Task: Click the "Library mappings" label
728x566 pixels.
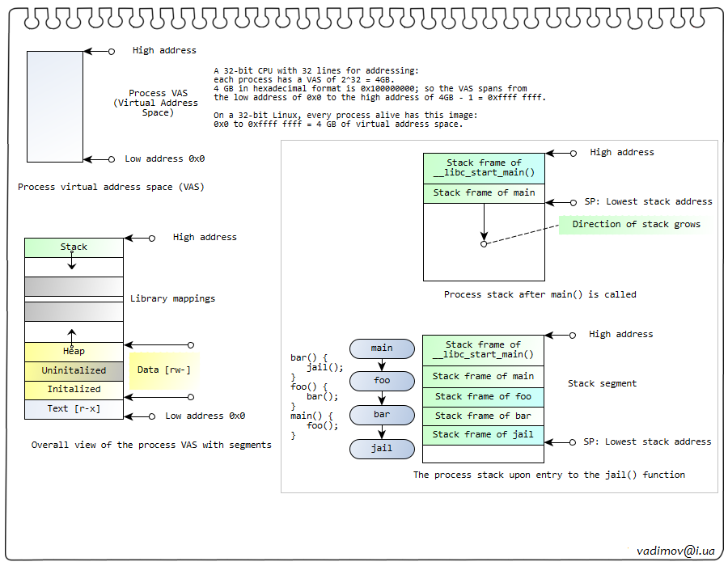Action: click(x=172, y=299)
